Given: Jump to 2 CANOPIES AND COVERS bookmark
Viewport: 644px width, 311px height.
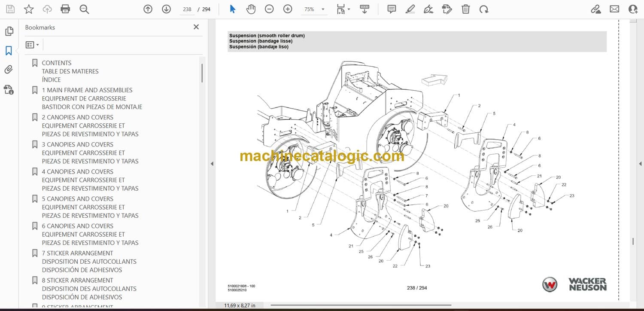Looking at the screenshot, I should click(90, 125).
